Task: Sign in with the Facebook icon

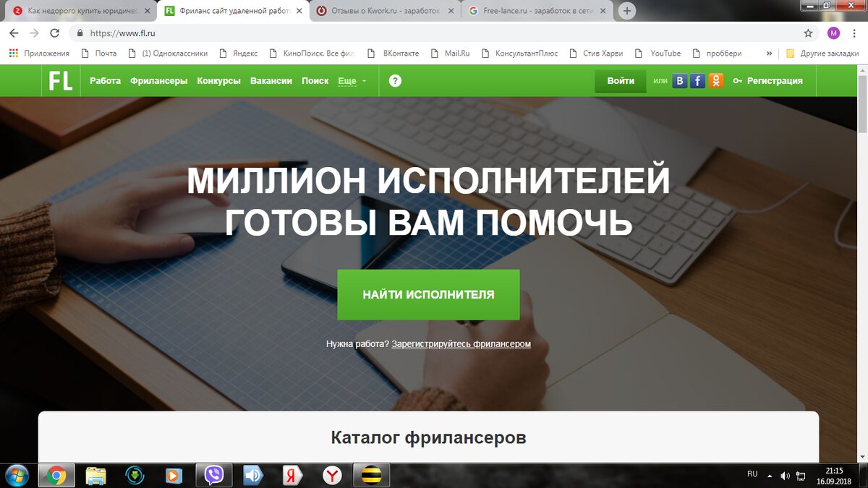Action: tap(698, 81)
